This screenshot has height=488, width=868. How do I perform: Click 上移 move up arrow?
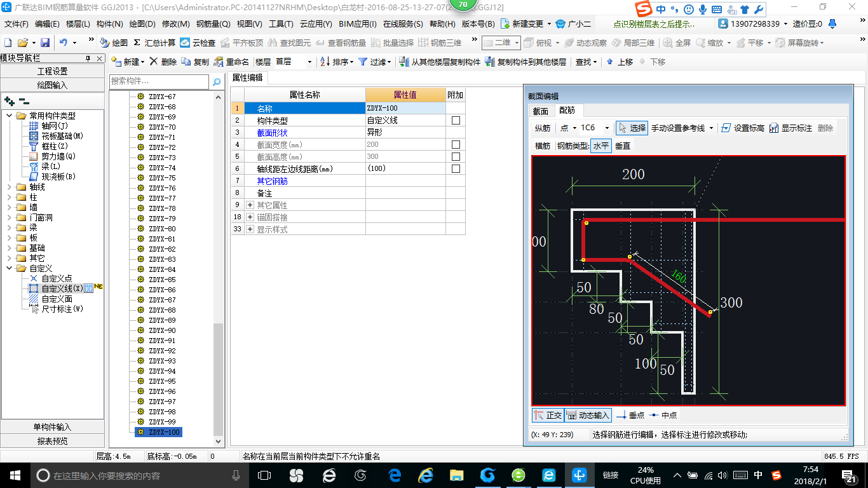620,62
